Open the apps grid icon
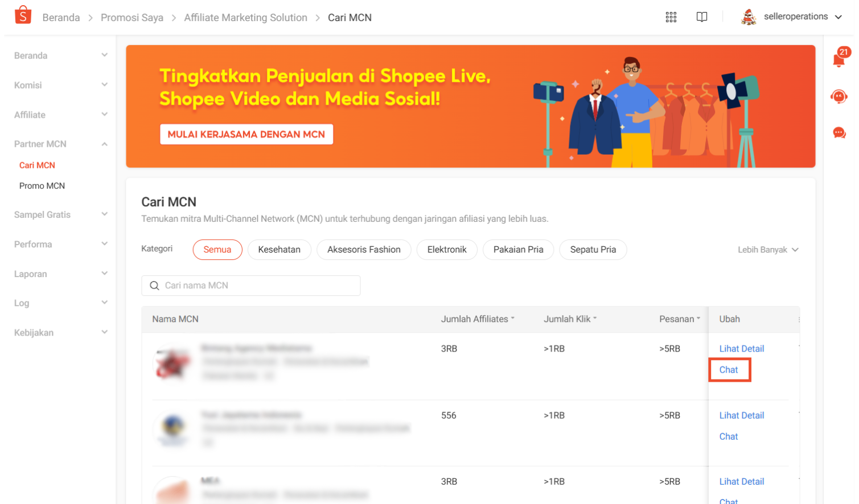 pos(671,16)
